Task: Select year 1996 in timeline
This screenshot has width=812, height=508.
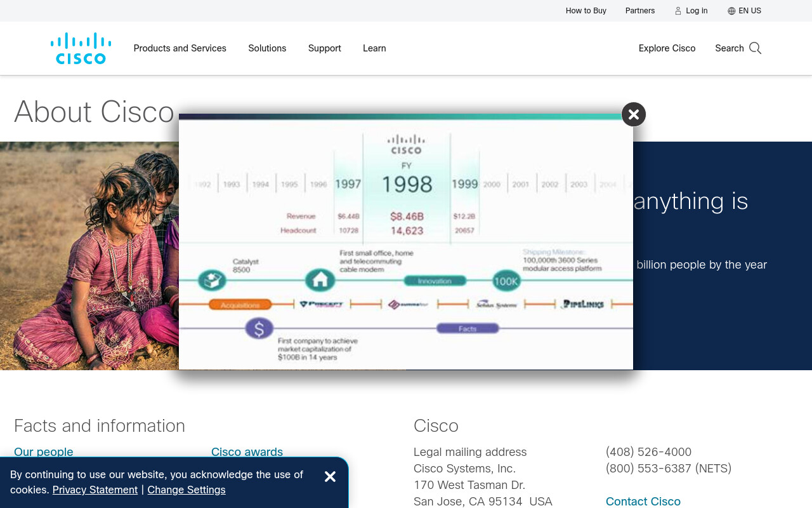Action: pyautogui.click(x=318, y=185)
